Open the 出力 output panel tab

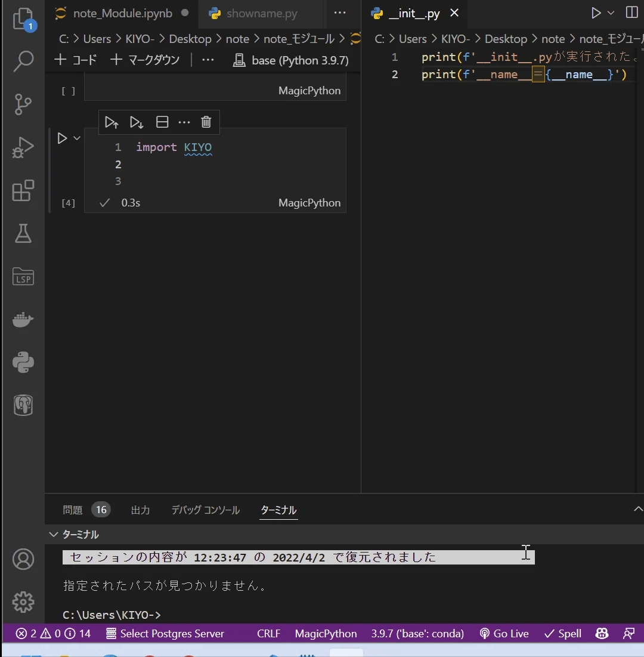tap(140, 510)
